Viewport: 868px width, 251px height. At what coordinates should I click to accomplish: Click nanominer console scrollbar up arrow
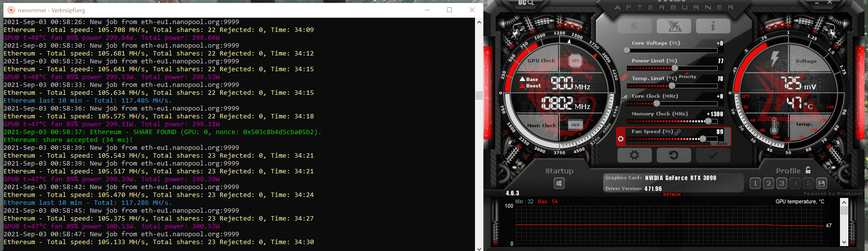[479, 22]
